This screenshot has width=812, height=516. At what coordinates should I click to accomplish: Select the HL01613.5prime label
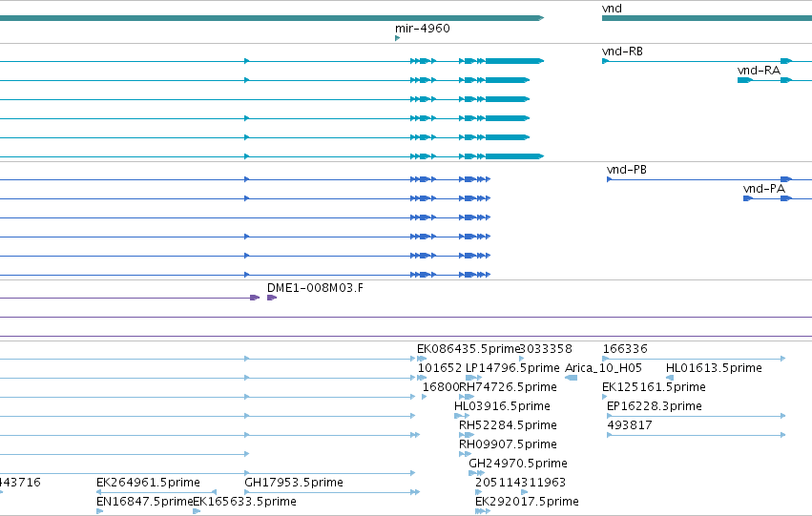click(x=714, y=368)
